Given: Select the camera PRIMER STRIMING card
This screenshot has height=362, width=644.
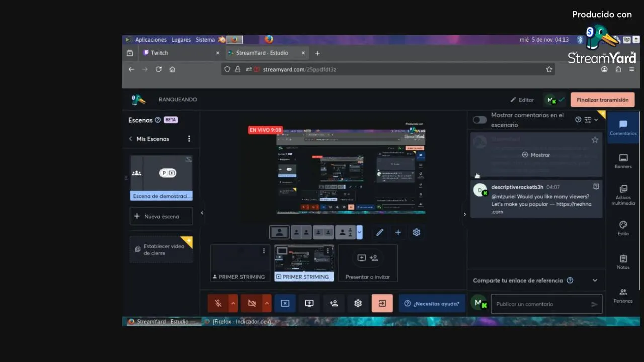Looking at the screenshot, I should [x=240, y=262].
